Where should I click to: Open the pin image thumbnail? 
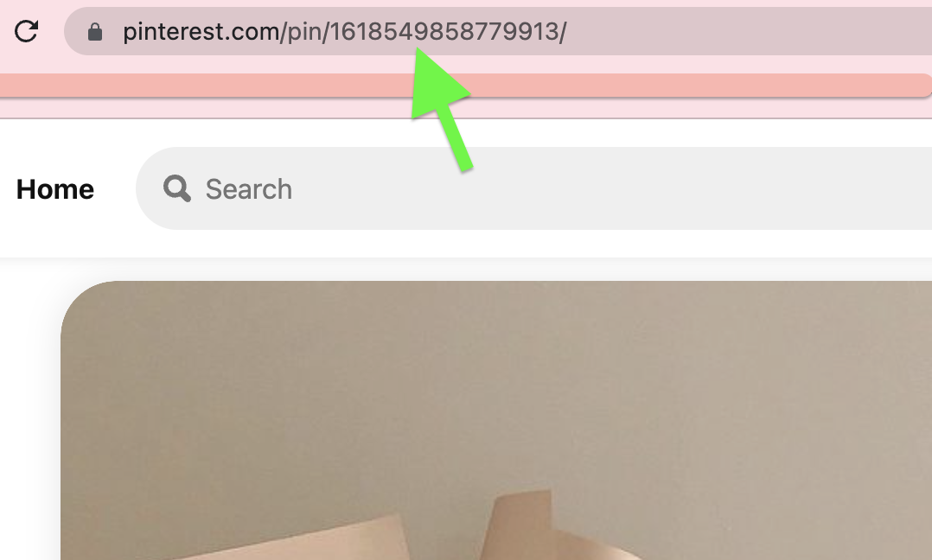tap(496, 421)
